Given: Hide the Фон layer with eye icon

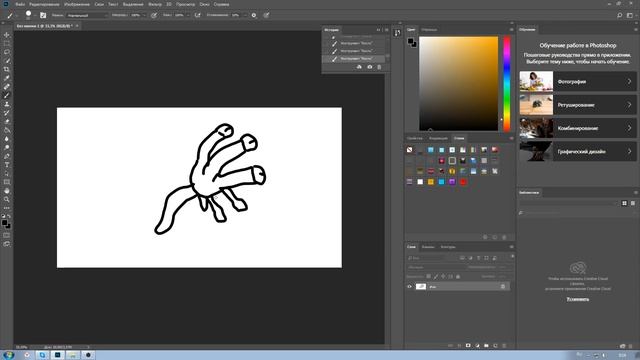Looking at the screenshot, I should (409, 287).
